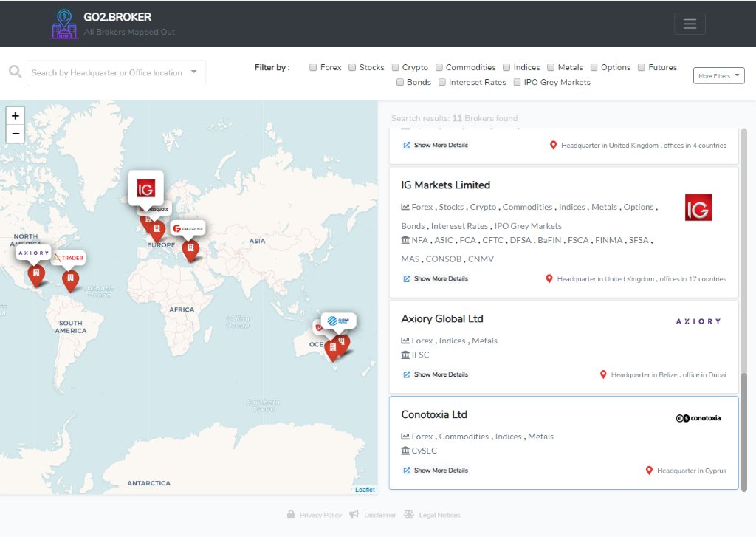
Task: Open Show More Details for Axiory Global Ltd
Action: pos(436,374)
